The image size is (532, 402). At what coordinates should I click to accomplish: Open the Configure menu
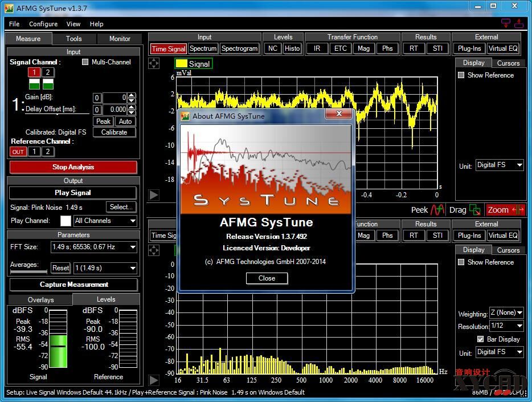point(43,24)
